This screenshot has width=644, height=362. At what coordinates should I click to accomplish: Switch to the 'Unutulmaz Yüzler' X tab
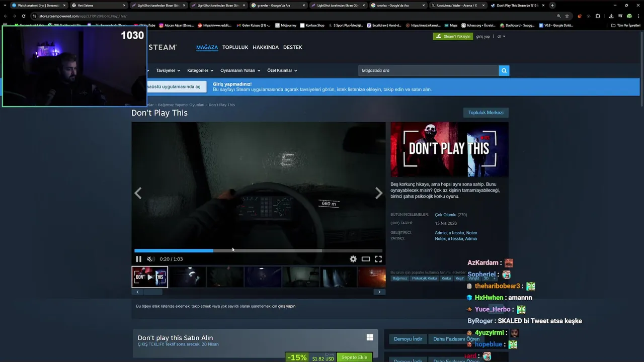click(457, 6)
